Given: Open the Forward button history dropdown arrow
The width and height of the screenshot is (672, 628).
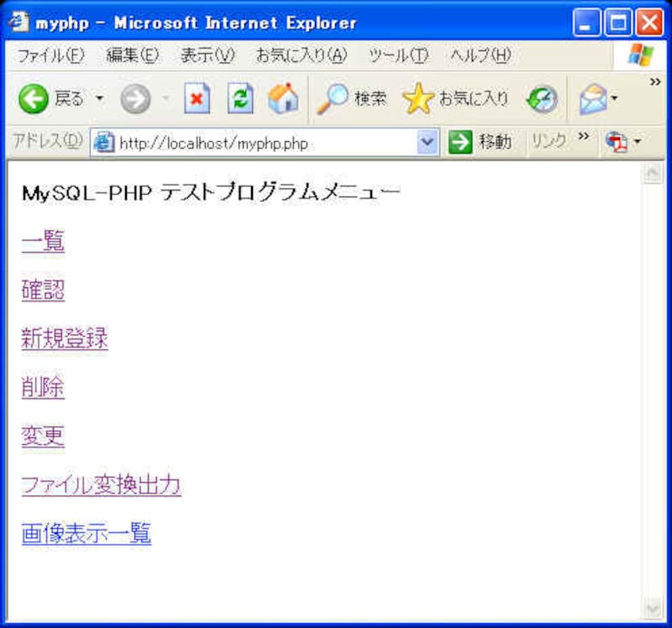Looking at the screenshot, I should (x=165, y=98).
